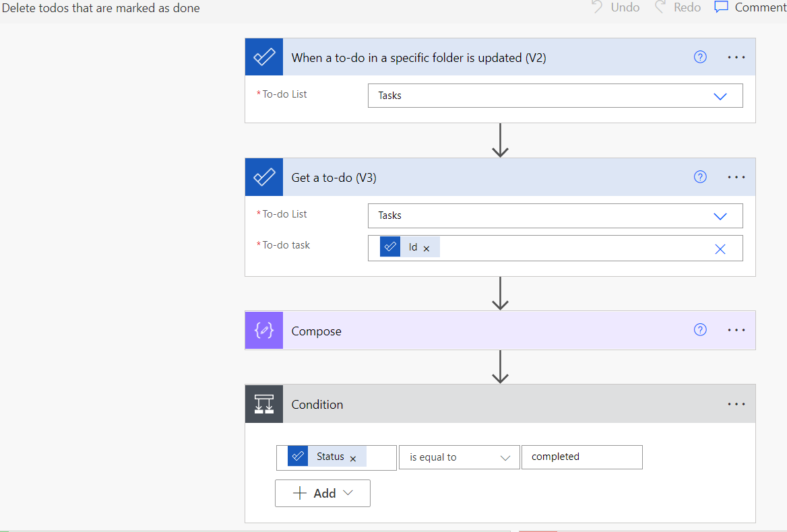Click the 'To-do List' label in the trigger step
The height and width of the screenshot is (532, 787).
(284, 94)
